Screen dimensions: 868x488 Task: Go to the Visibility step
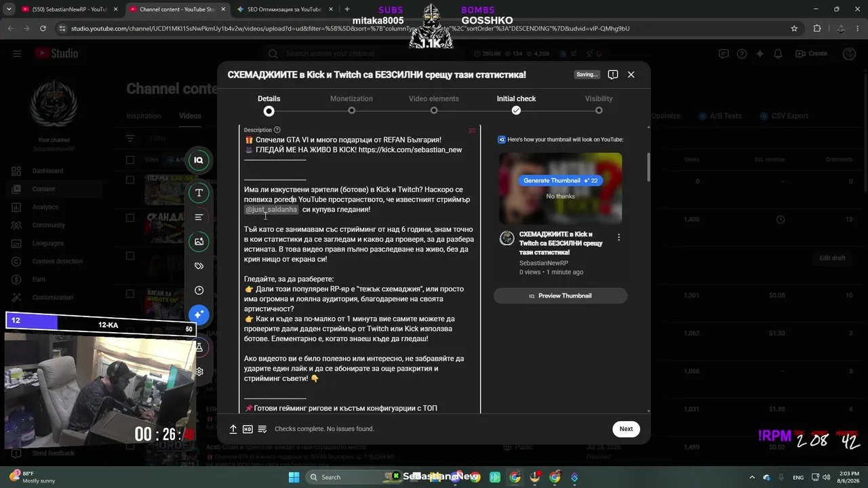point(599,105)
